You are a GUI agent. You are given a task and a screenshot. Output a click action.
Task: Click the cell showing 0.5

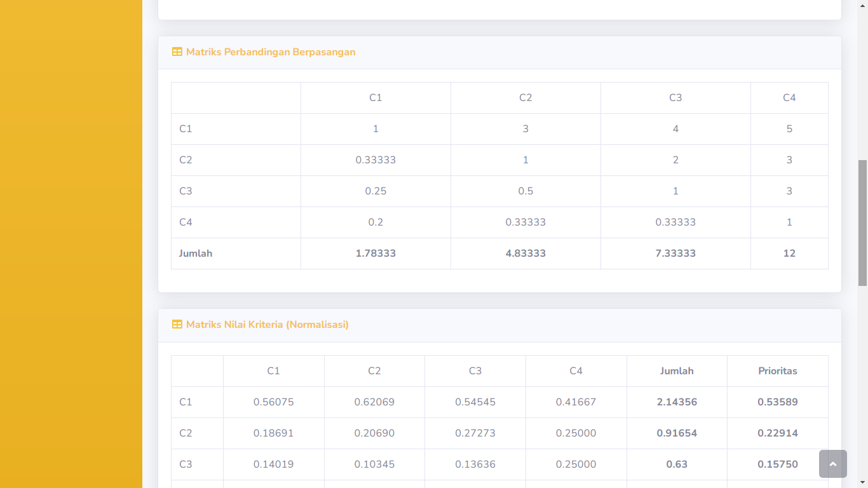[526, 191]
